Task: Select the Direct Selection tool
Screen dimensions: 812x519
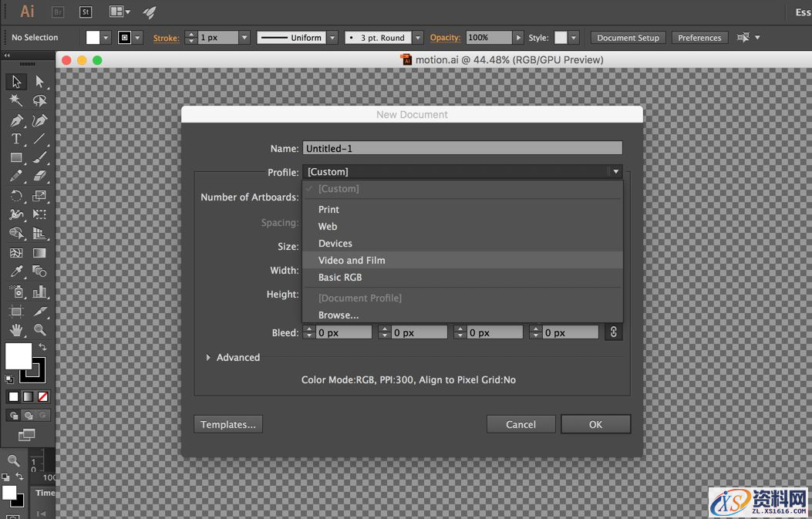Action: 40,82
